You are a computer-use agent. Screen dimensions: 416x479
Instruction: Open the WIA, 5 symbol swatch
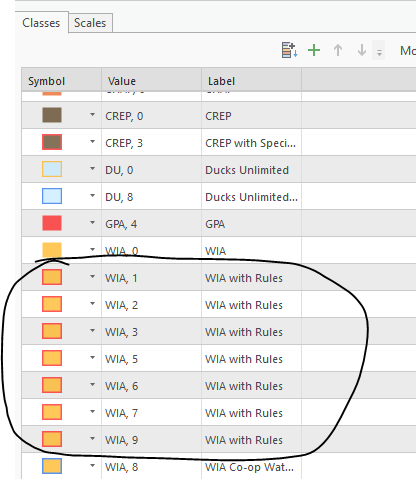[52, 358]
